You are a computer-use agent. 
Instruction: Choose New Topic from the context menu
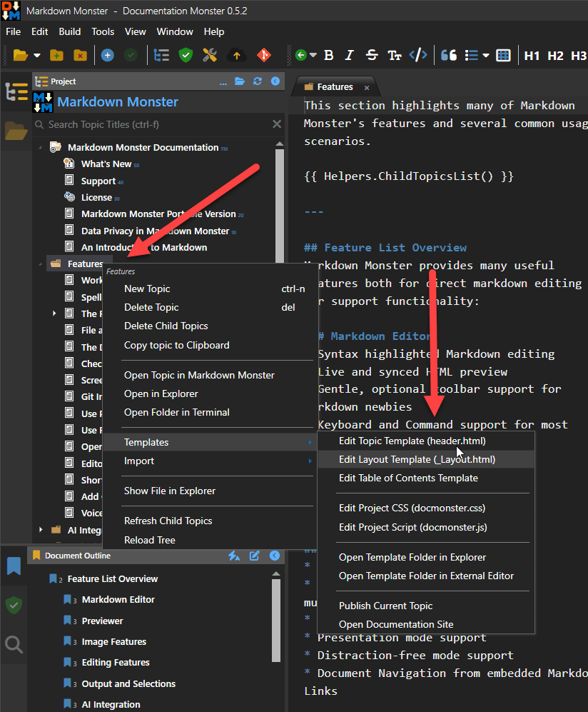(211, 289)
